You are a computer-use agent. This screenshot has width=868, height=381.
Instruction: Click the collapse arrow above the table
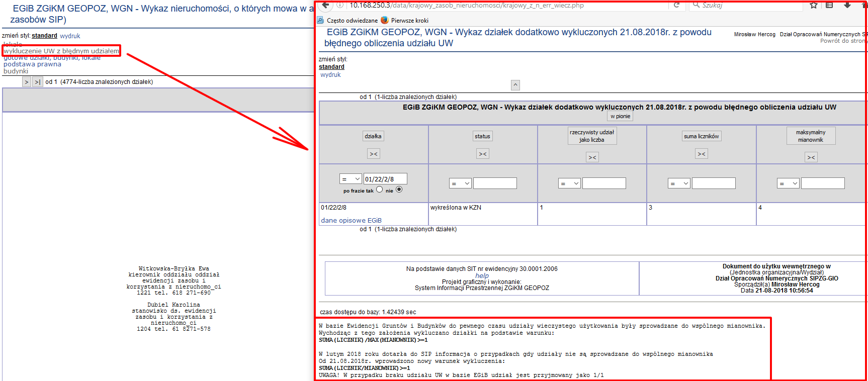tap(515, 85)
